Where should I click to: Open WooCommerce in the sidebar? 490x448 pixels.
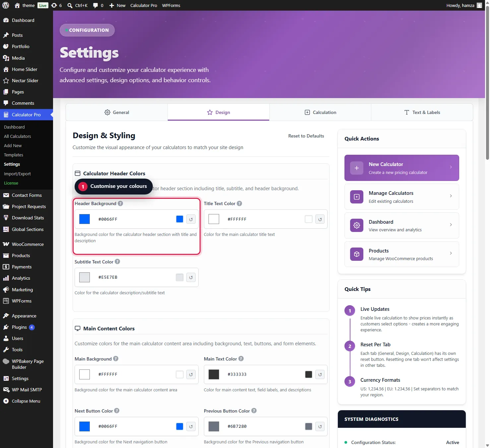27,244
